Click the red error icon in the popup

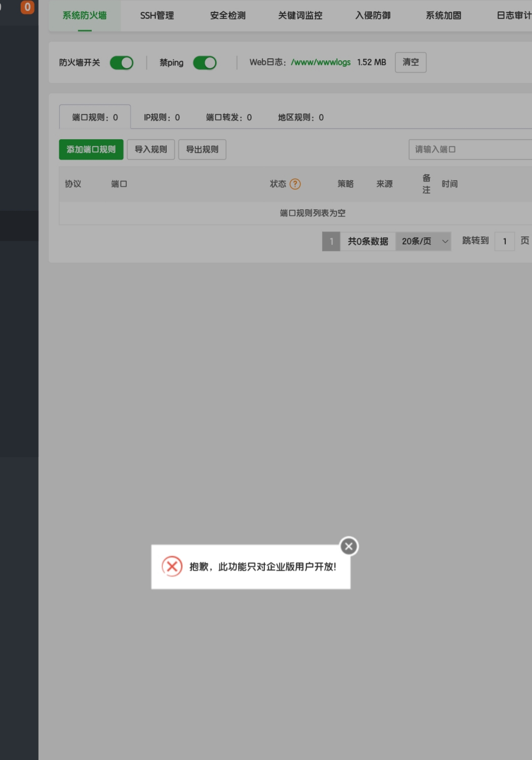(171, 567)
